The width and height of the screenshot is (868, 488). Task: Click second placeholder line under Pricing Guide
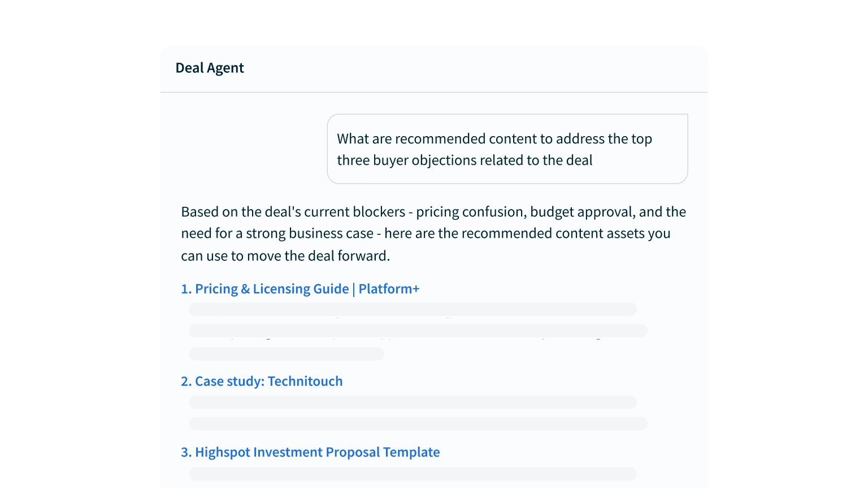(418, 330)
